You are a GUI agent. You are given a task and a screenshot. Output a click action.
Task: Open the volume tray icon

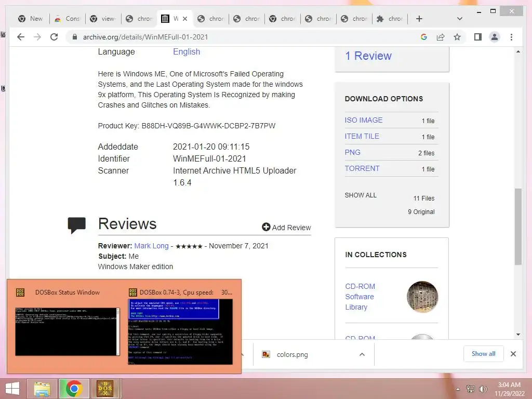pyautogui.click(x=483, y=389)
